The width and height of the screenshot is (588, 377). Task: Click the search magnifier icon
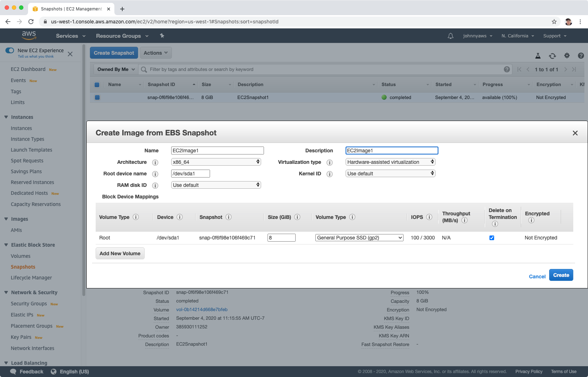tap(144, 69)
